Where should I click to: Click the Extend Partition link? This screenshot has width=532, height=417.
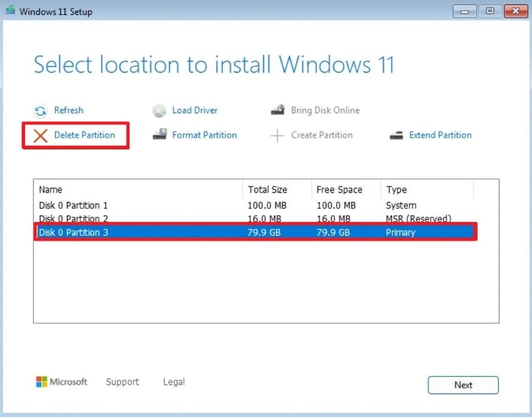click(440, 135)
